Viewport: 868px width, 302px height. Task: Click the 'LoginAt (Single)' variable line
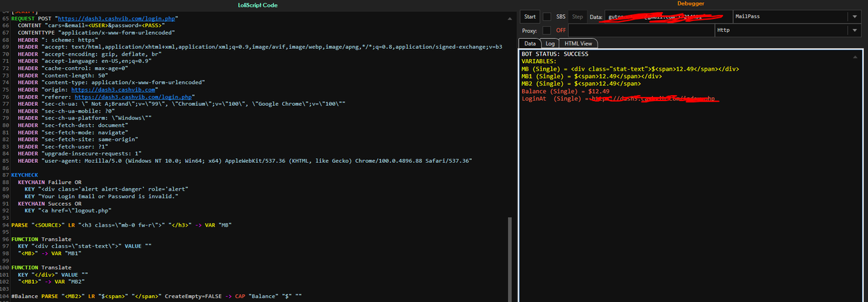[619, 98]
